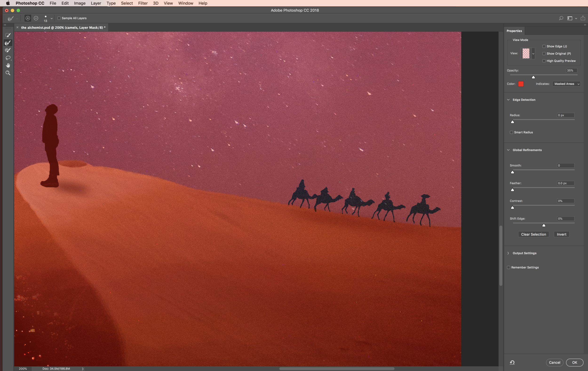Click the View mode overlay thumbnail
This screenshot has width=588, height=371.
pyautogui.click(x=526, y=53)
